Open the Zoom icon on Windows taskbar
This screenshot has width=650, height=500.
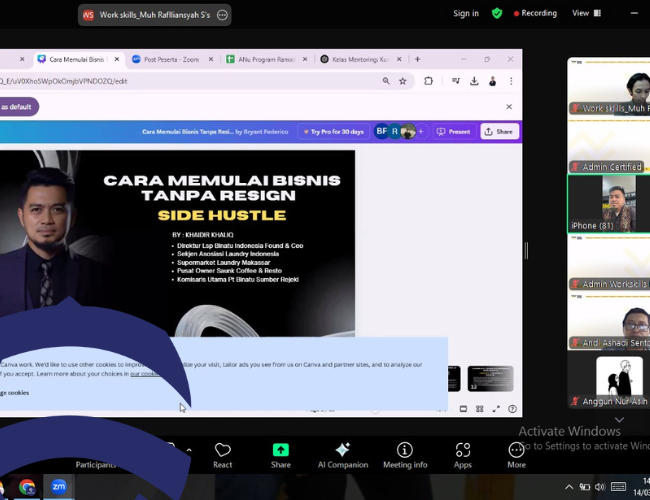58,487
